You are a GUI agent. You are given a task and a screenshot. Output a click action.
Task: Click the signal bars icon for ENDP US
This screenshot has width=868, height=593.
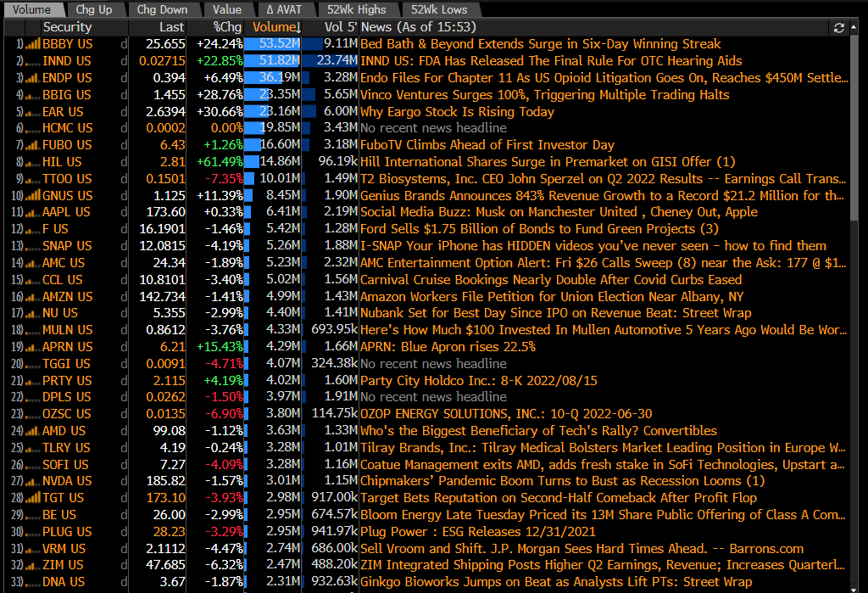pos(33,78)
